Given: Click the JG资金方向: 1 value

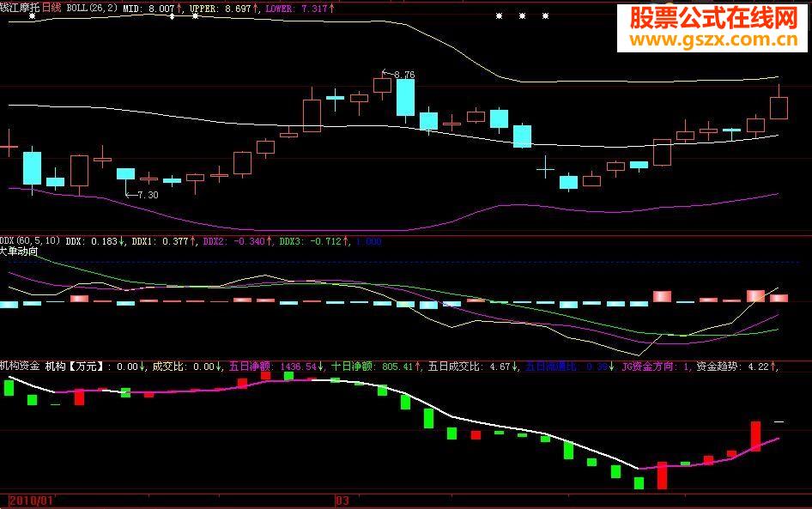Looking at the screenshot, I should (656, 367).
